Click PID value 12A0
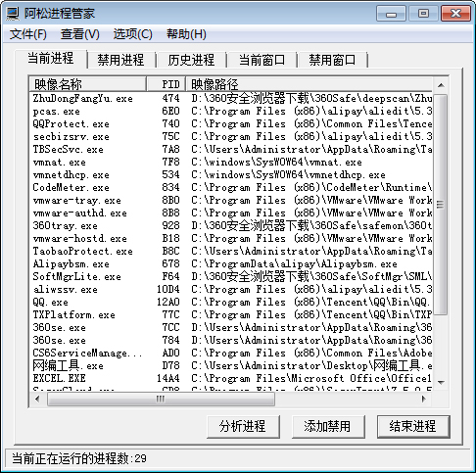Viewport: 476px width, 473px height. click(x=168, y=302)
